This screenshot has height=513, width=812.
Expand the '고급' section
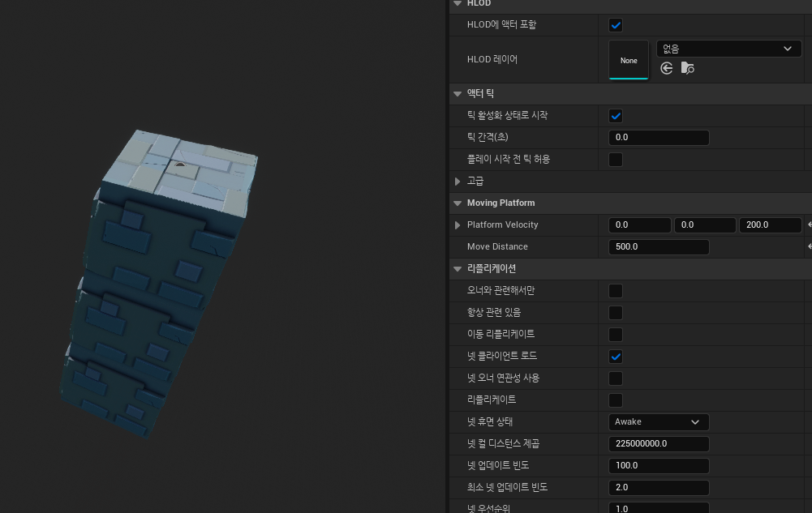[458, 181]
